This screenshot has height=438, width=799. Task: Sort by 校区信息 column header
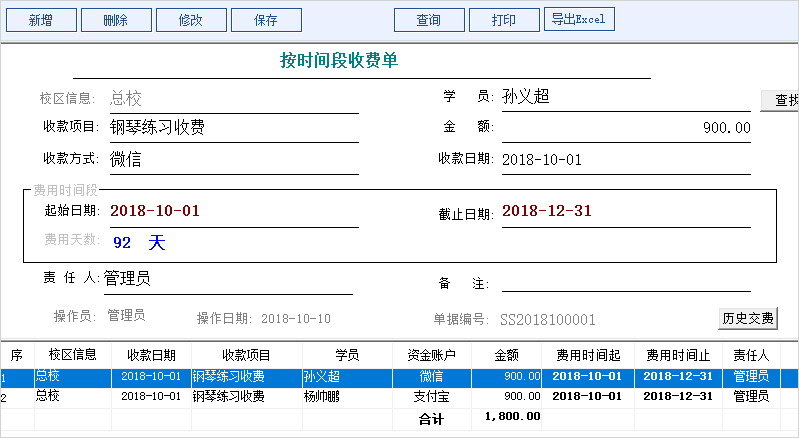(72, 355)
